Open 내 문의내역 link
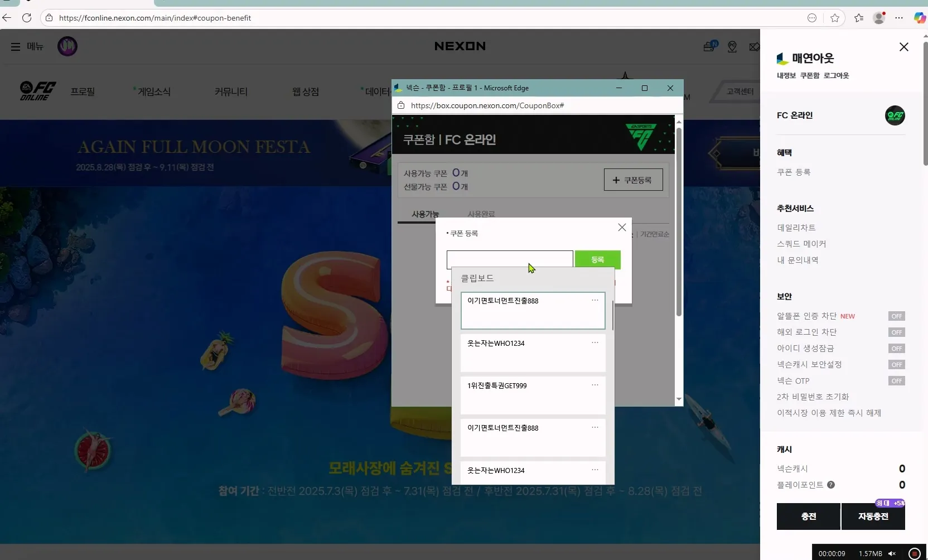This screenshot has width=928, height=560. click(x=797, y=260)
